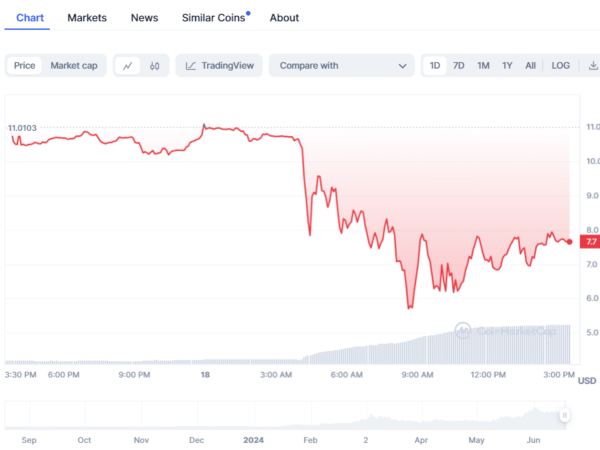
Task: Select the line chart icon
Action: [x=128, y=66]
